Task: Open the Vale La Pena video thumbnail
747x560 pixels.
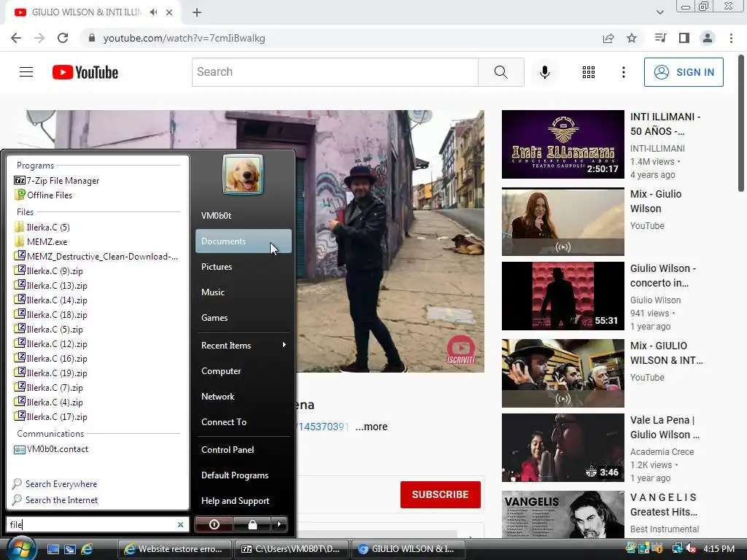Action: pos(562,447)
